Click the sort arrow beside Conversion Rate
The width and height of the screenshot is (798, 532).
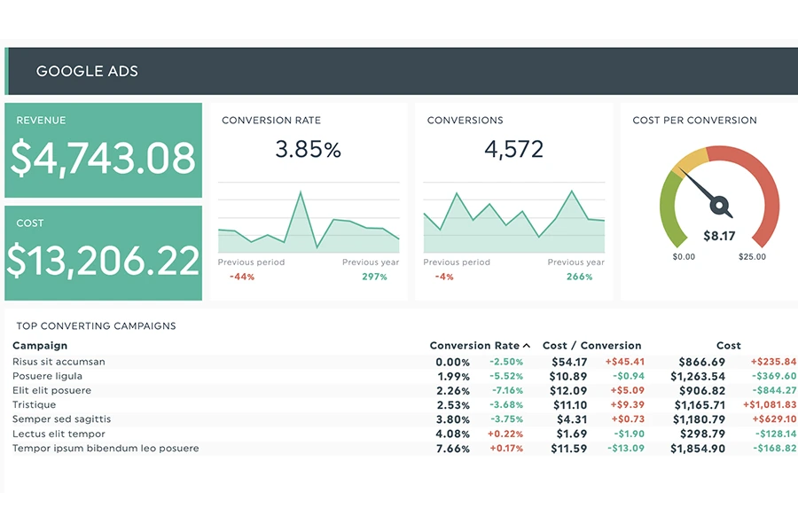click(527, 346)
